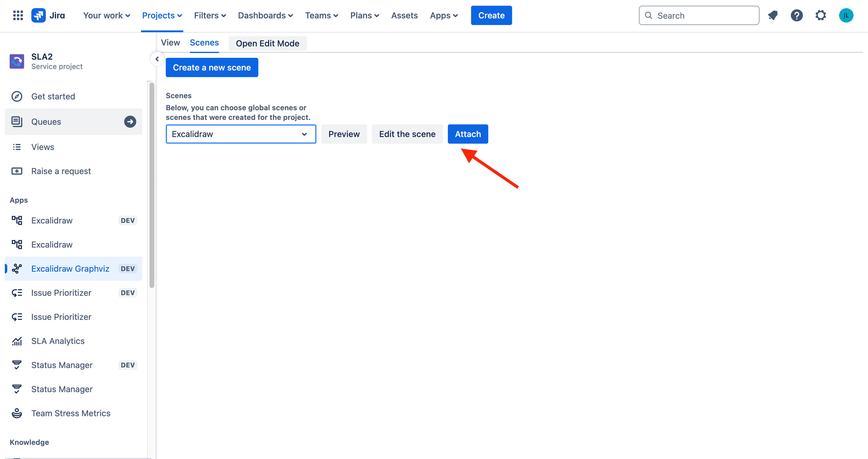The image size is (868, 459).
Task: Open settings gear icon
Action: tap(820, 15)
